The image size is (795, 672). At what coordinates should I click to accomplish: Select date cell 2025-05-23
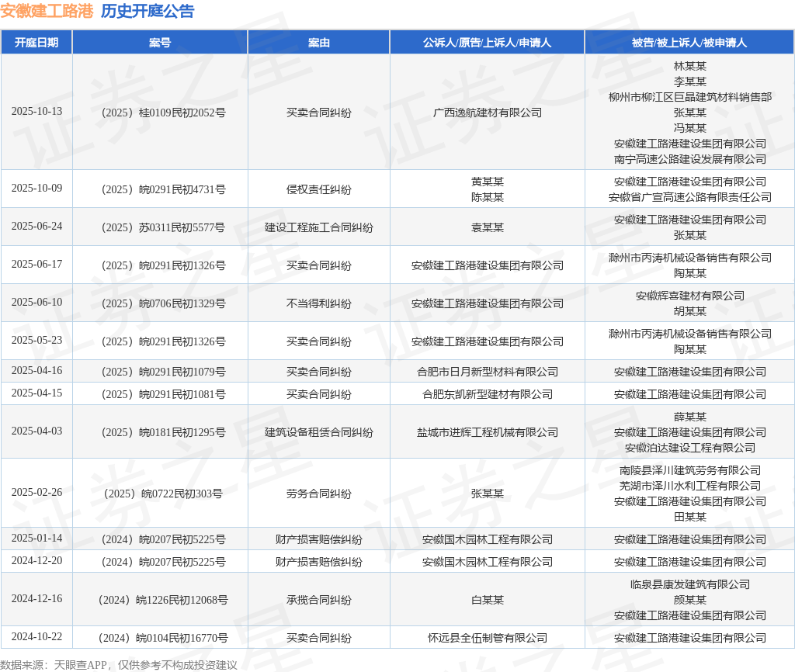(x=37, y=340)
